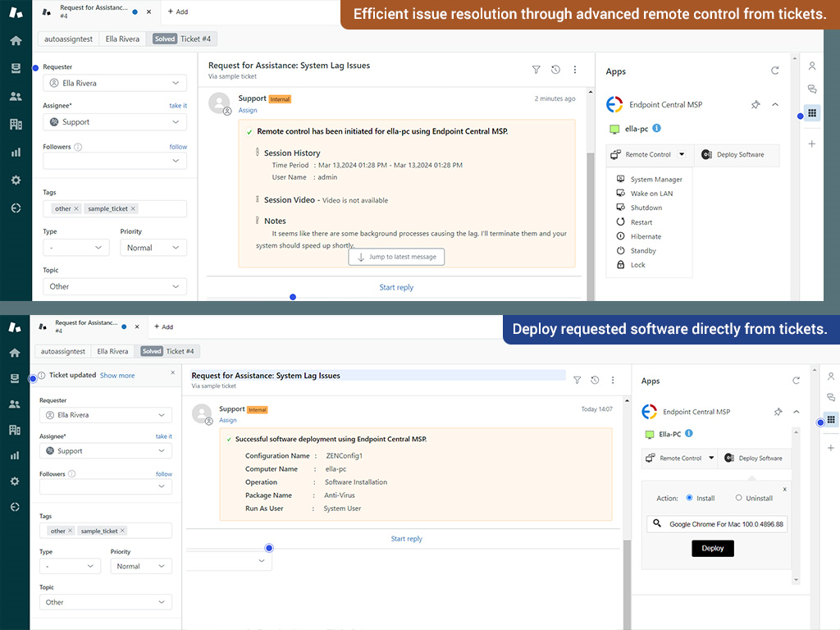Remove the sample_ticket tag in the upper ticket
The height and width of the screenshot is (630, 840).
(x=134, y=208)
